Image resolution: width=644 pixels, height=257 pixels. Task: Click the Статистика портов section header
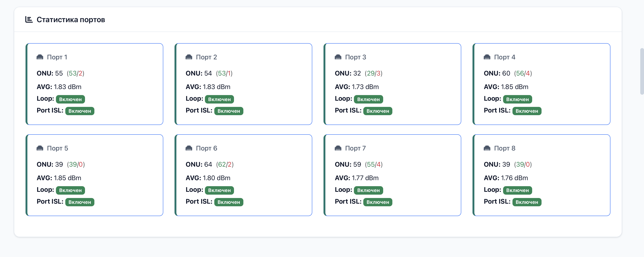tap(71, 20)
